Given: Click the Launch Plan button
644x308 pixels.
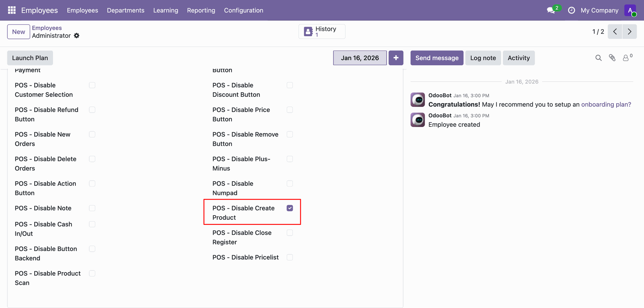Looking at the screenshot, I should point(30,58).
